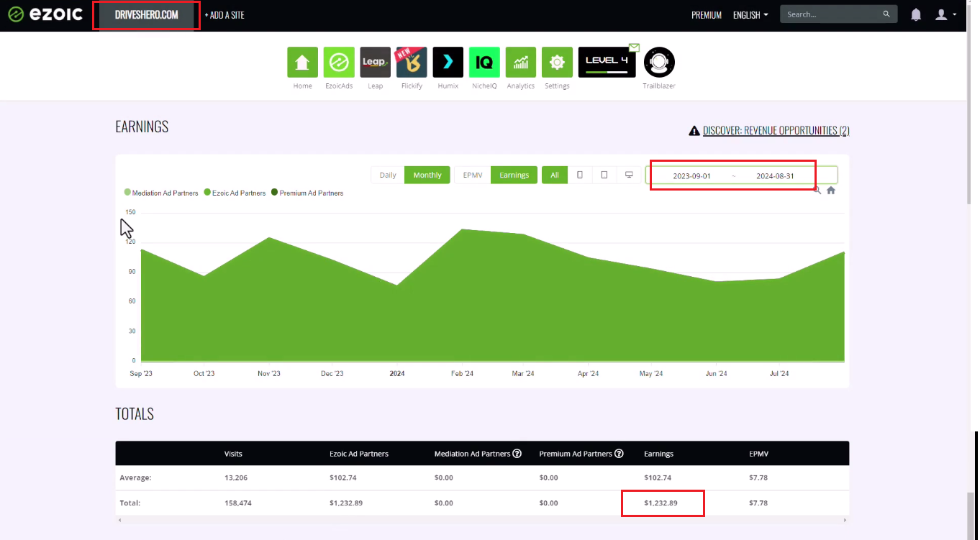Reset chart view with home icon
980x540 pixels.
(831, 191)
